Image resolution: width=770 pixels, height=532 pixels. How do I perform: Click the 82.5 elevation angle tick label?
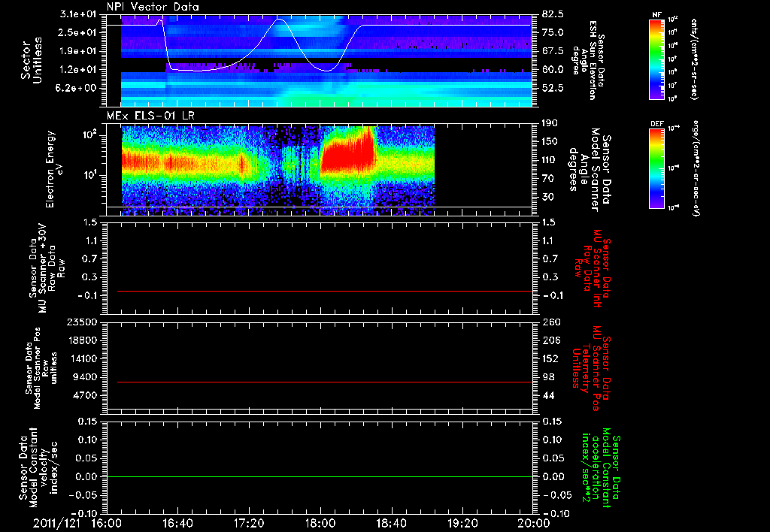click(x=553, y=14)
